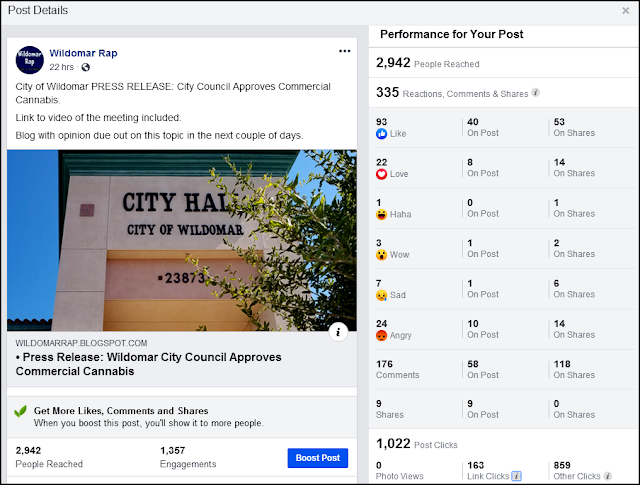The height and width of the screenshot is (485, 640).
Task: Click the info icon beside Other Clicks
Action: 608,476
